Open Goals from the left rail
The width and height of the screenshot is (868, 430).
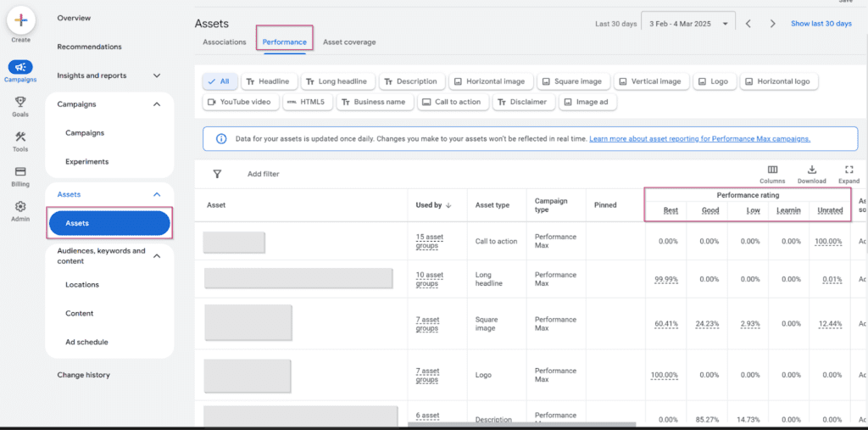(x=20, y=106)
